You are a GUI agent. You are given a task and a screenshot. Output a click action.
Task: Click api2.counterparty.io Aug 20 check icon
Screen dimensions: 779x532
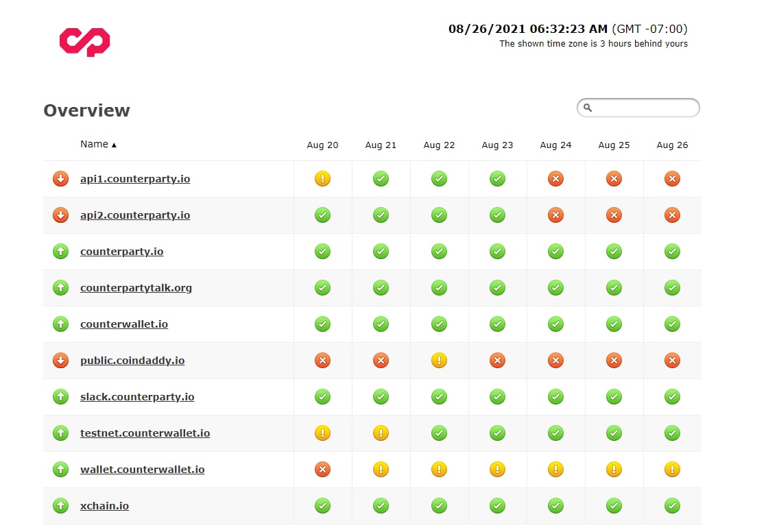[322, 215]
